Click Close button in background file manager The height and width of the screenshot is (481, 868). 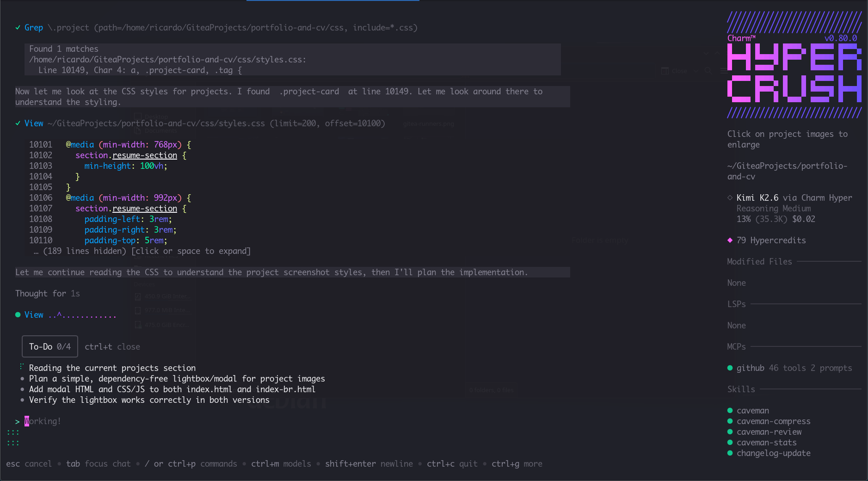675,71
